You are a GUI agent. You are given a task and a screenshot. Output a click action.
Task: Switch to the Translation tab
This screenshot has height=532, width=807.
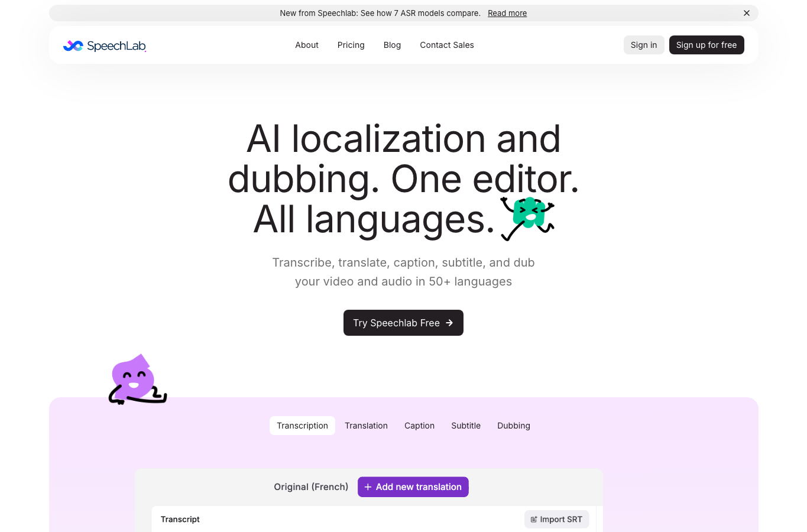click(367, 426)
